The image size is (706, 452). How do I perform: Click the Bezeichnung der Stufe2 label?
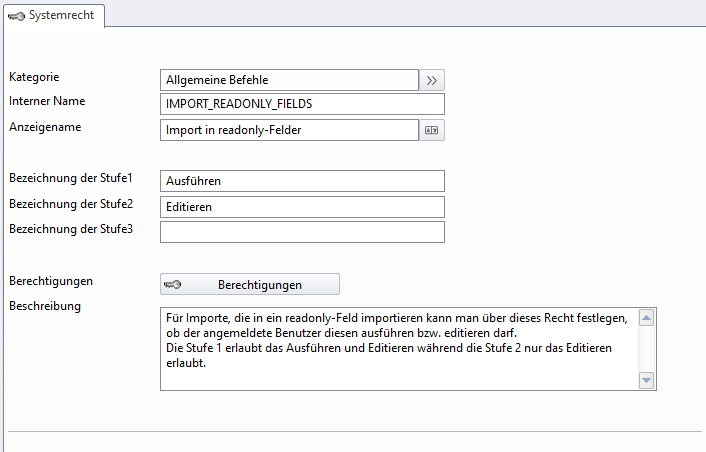click(71, 204)
